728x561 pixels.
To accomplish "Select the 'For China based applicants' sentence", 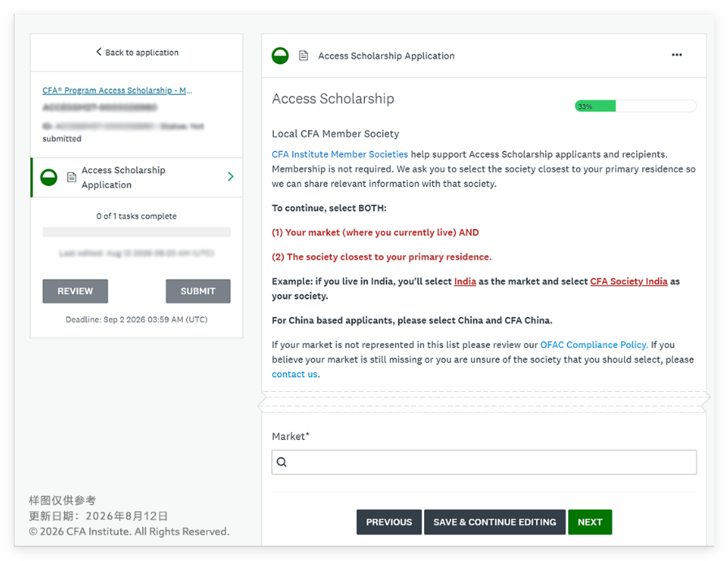I will (x=412, y=320).
